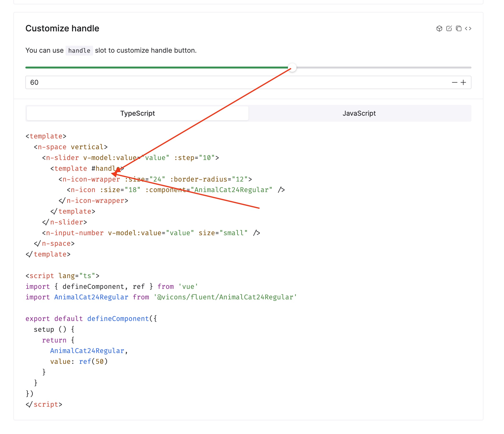This screenshot has height=434, width=504.
Task: Edit the demo code online
Action: click(449, 29)
